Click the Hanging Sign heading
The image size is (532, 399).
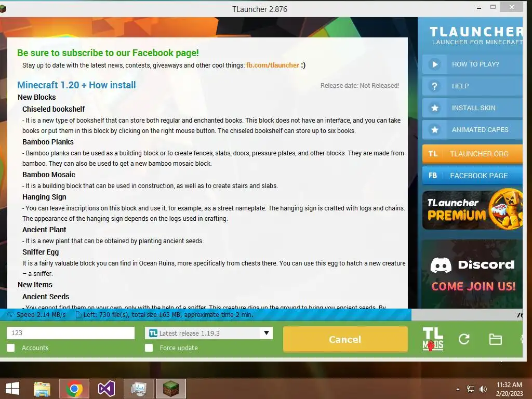[44, 197]
